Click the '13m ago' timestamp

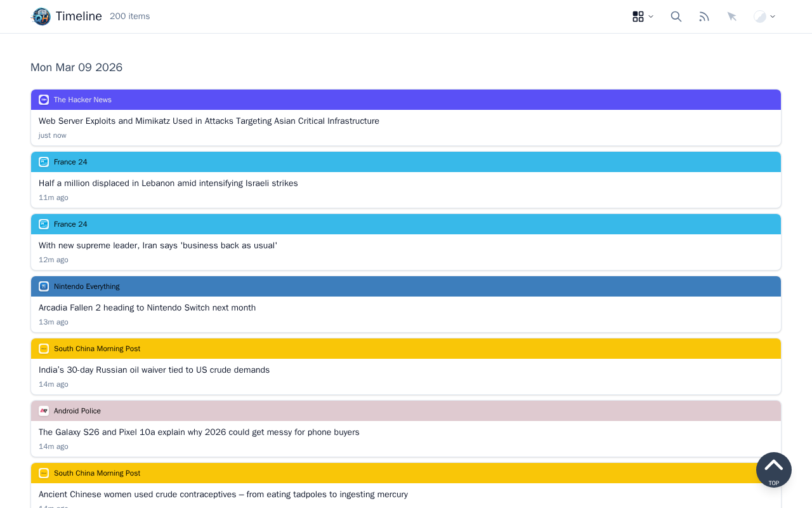click(53, 322)
